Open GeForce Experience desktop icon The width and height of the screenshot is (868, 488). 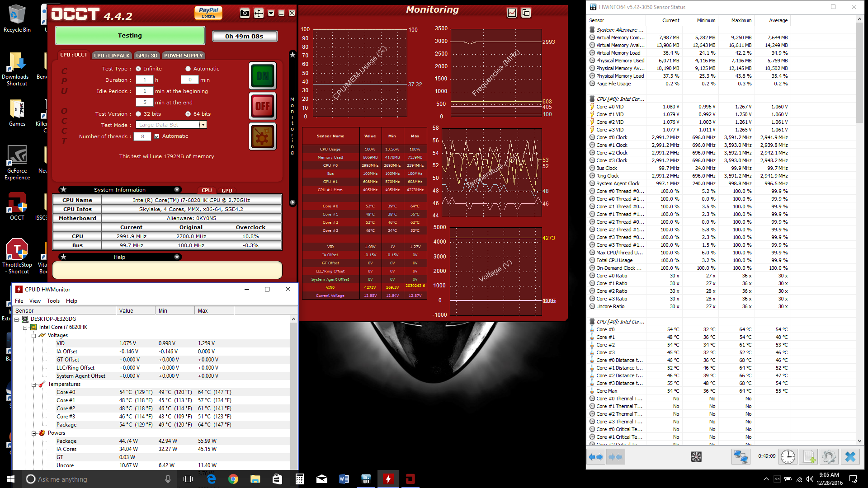17,163
